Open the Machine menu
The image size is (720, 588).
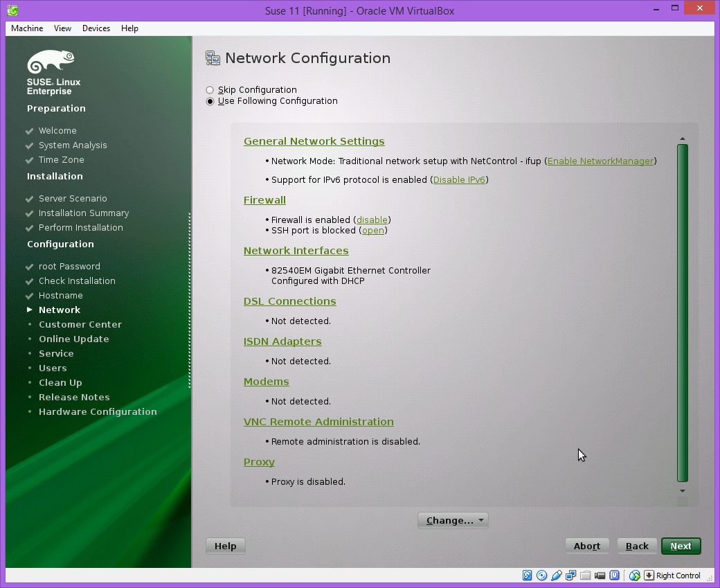(27, 28)
